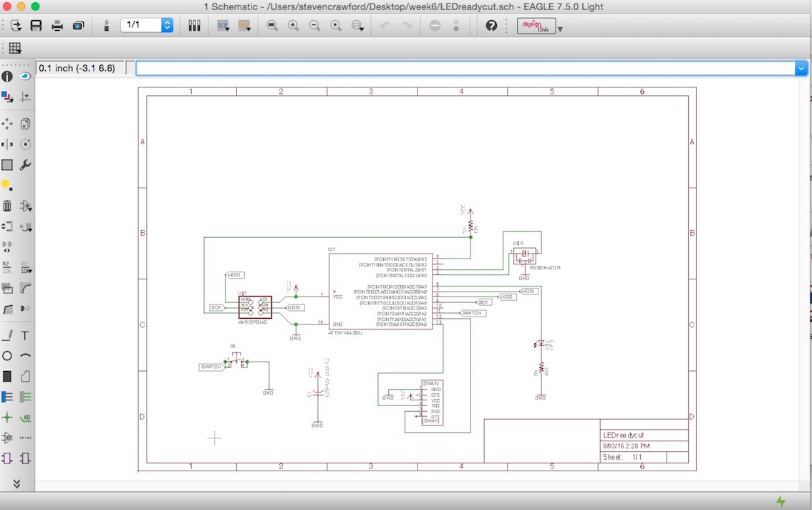Print the schematic

(57, 25)
